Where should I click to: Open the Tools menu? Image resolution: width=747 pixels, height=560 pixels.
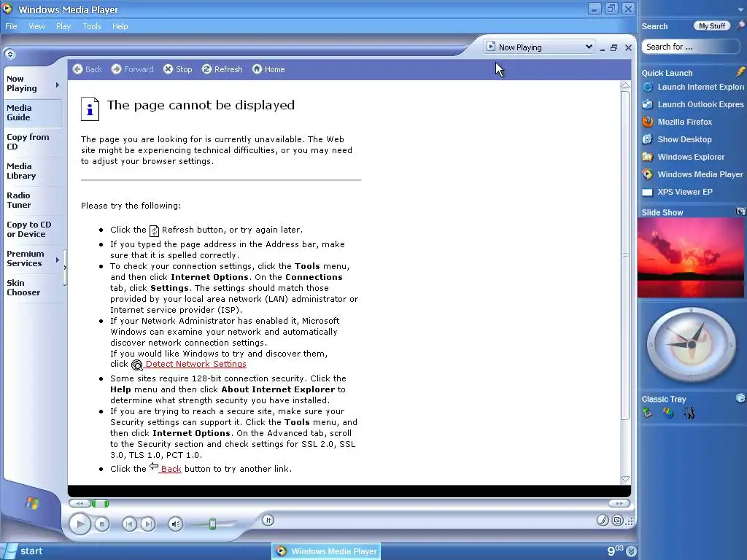(91, 26)
